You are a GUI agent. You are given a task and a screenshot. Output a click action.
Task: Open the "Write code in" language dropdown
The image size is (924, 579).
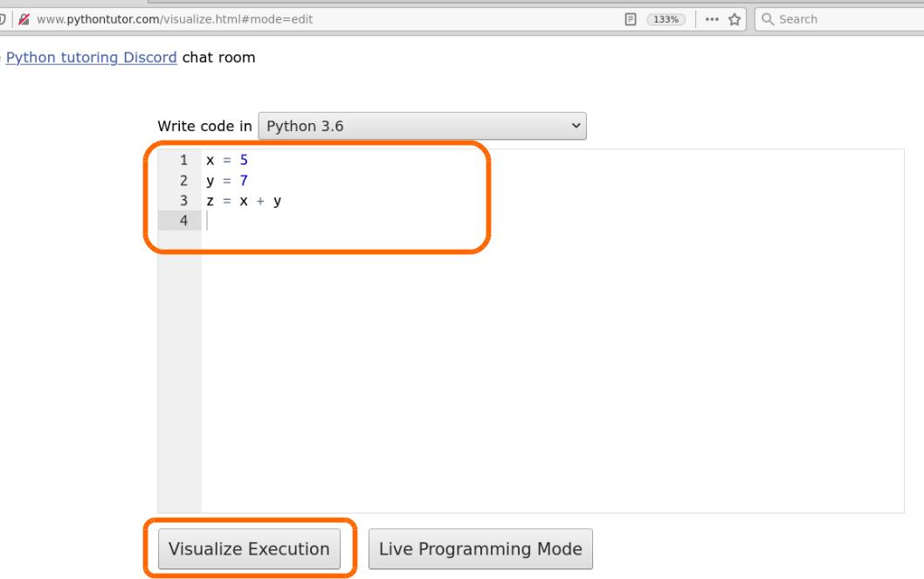point(422,126)
